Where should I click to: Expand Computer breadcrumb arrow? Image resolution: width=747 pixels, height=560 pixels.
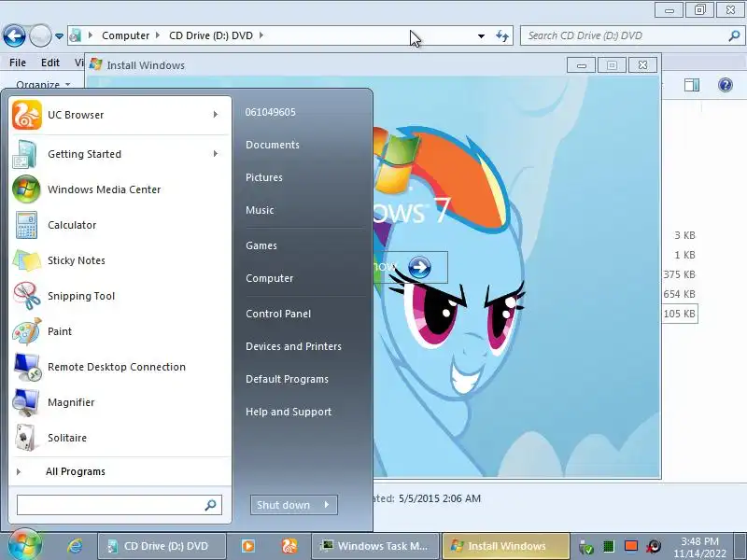coord(158,35)
